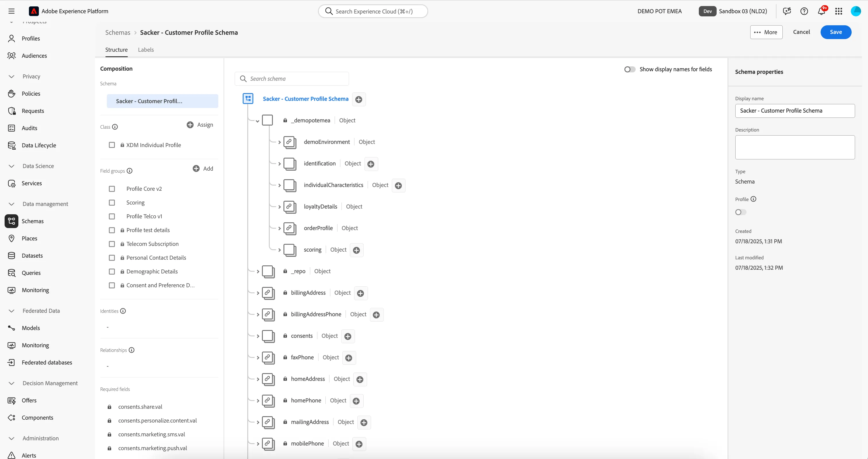Image resolution: width=868 pixels, height=459 pixels.
Task: Add a field to billingAddressPhone object
Action: (376, 315)
